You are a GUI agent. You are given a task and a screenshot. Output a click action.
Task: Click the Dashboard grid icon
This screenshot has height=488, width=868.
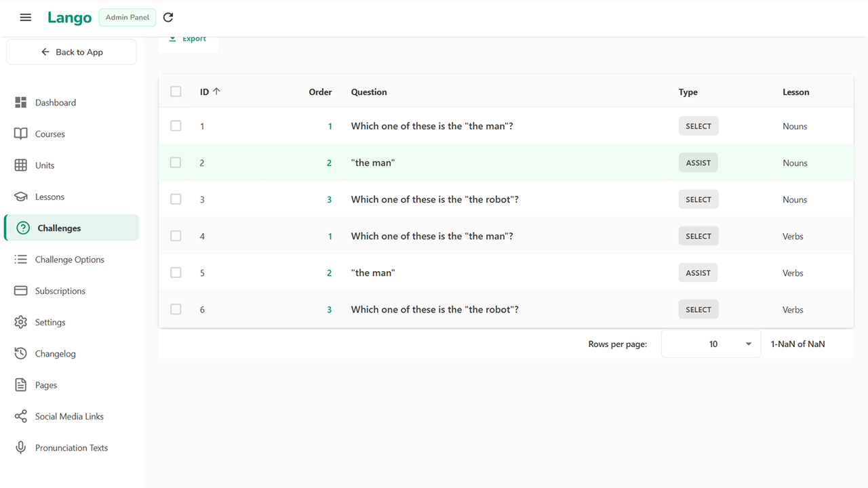(21, 102)
